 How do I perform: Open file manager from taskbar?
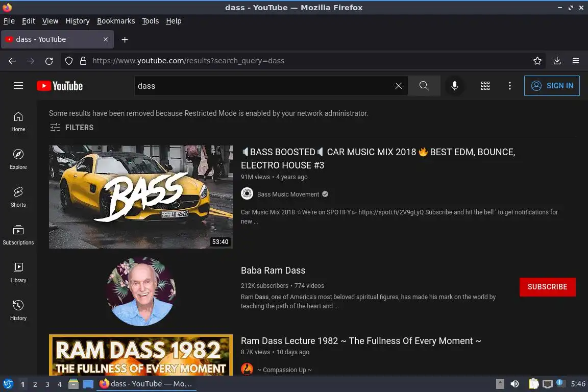point(73,384)
